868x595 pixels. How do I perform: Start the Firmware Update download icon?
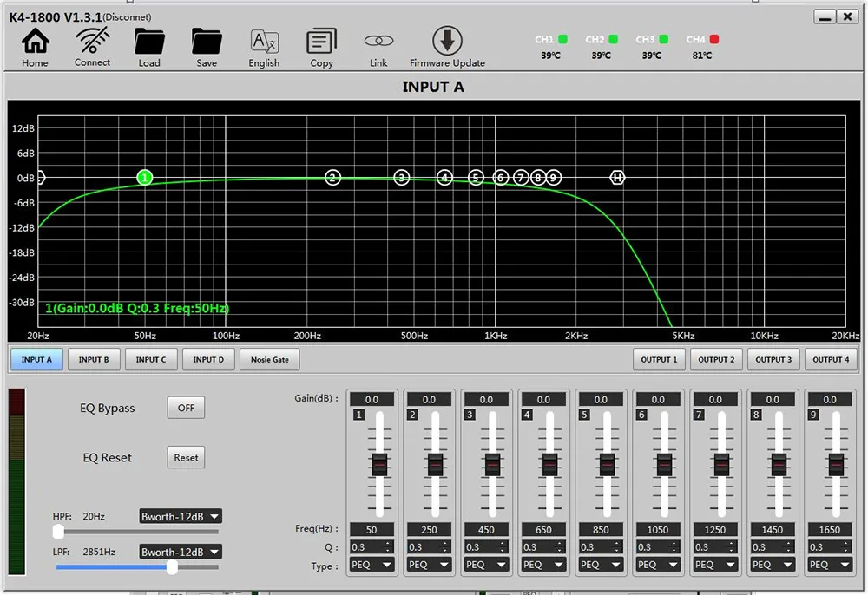tap(447, 42)
